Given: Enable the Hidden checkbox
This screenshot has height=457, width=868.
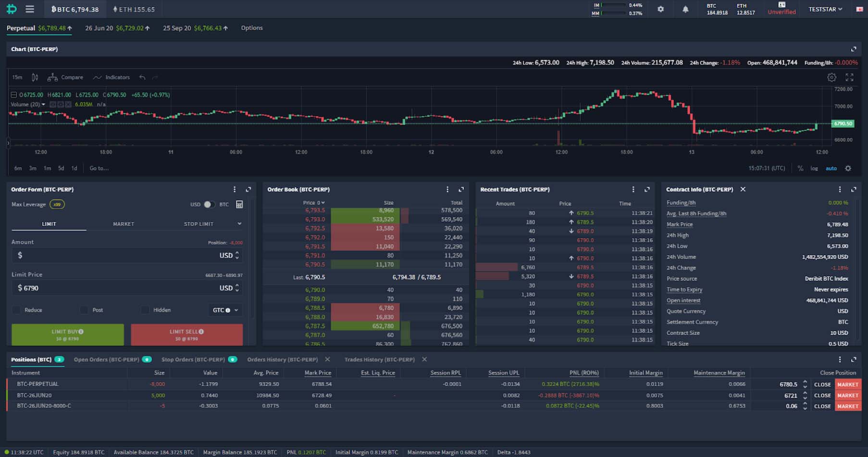Looking at the screenshot, I should tap(145, 310).
